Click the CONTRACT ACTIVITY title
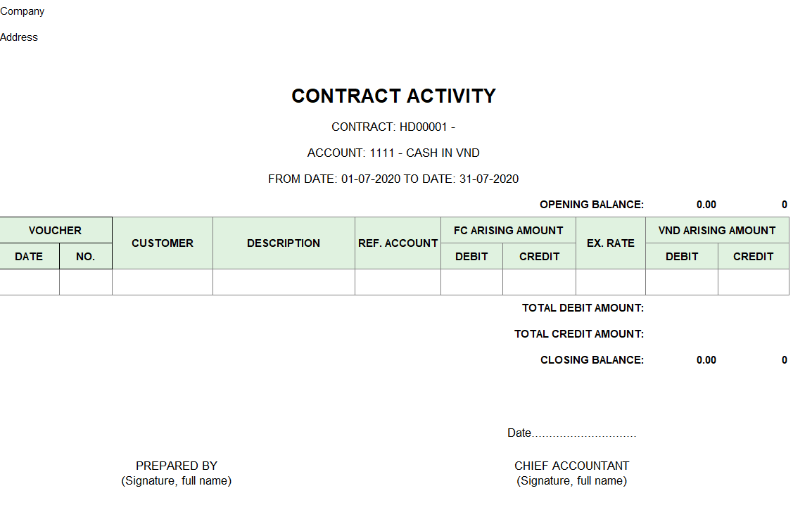The image size is (812, 505). coord(393,96)
